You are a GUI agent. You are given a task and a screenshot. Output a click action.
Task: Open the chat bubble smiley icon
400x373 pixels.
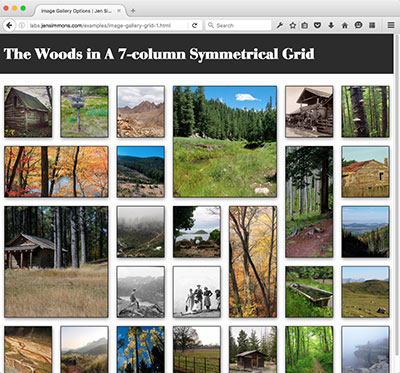tap(358, 25)
